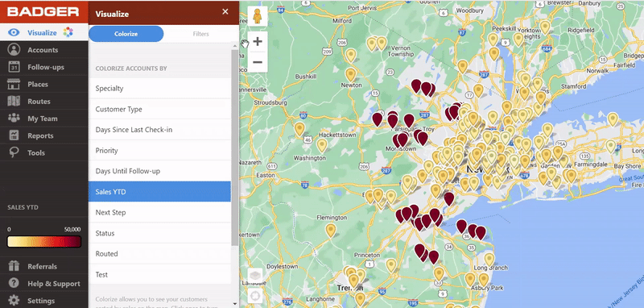This screenshot has width=644, height=308.
Task: Click the colorful palette icon next to Visualize
Action: (68, 32)
